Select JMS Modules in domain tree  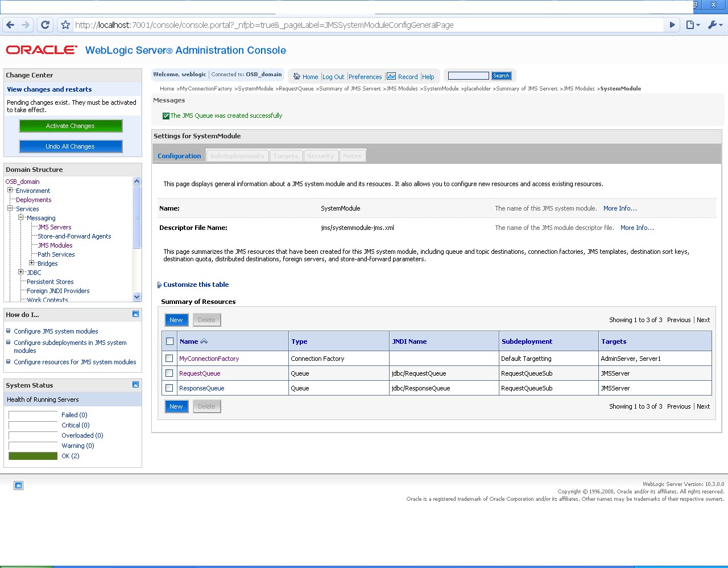(55, 245)
